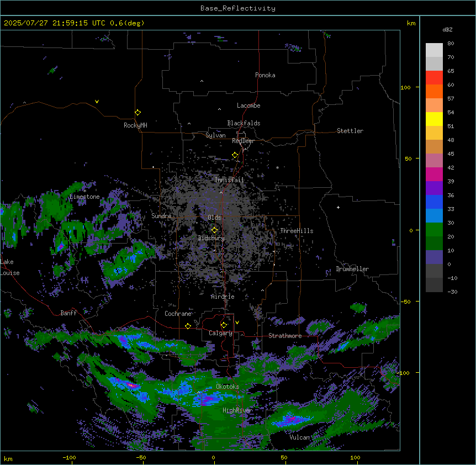
Task: Click the Drumheller label
Action: (352, 269)
